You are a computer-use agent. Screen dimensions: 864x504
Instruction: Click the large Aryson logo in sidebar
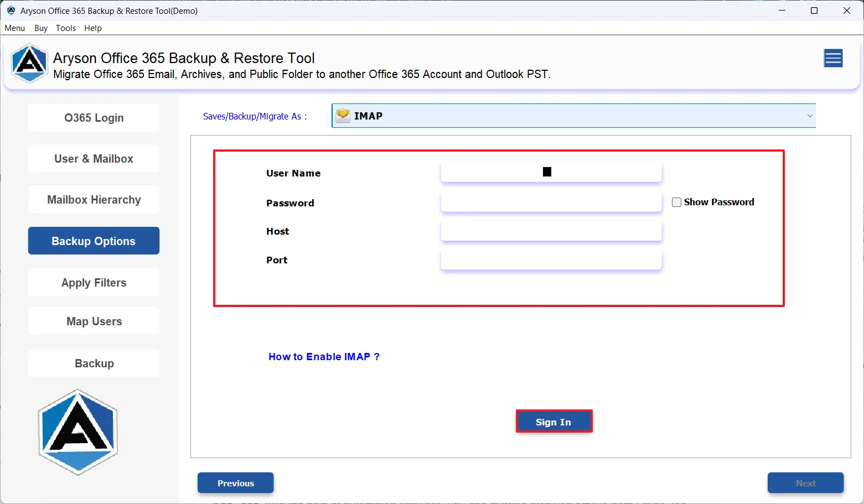pos(77,432)
